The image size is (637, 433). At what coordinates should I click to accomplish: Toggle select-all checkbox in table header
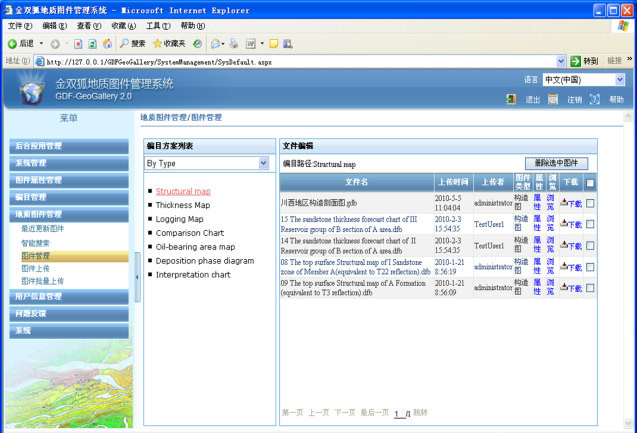coord(590,183)
